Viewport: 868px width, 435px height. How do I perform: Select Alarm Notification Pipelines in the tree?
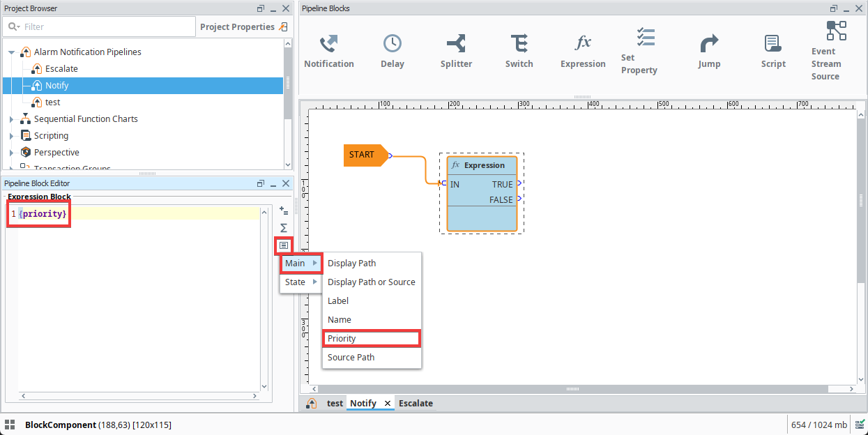(88, 52)
